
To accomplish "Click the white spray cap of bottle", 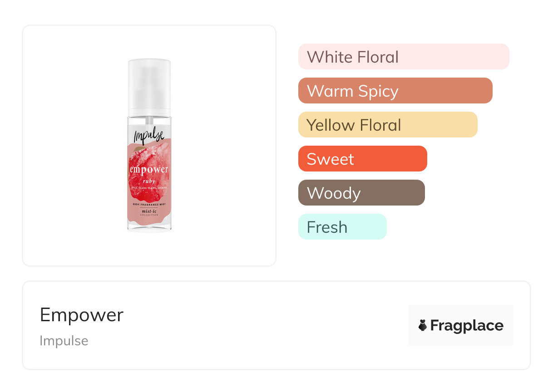I will (149, 86).
